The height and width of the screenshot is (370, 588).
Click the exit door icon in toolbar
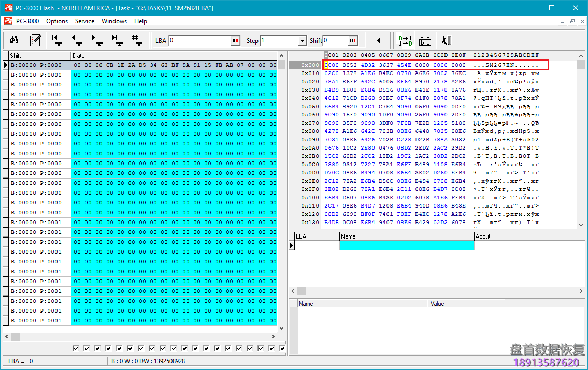click(446, 40)
